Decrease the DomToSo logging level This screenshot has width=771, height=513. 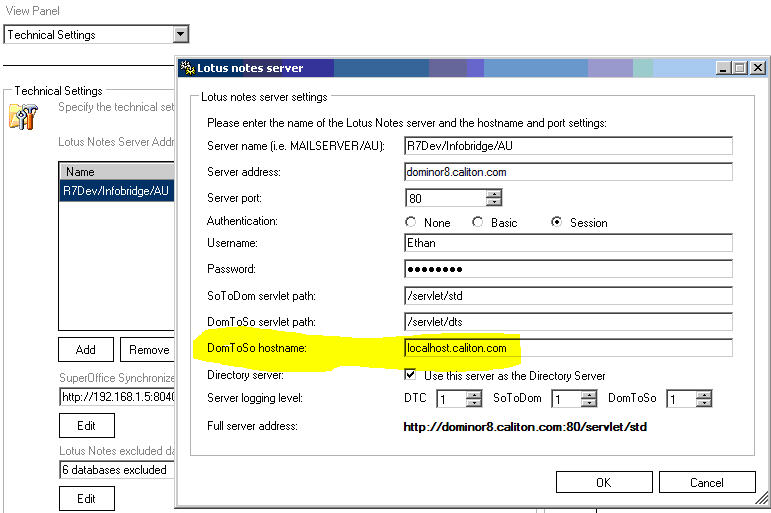click(x=704, y=402)
